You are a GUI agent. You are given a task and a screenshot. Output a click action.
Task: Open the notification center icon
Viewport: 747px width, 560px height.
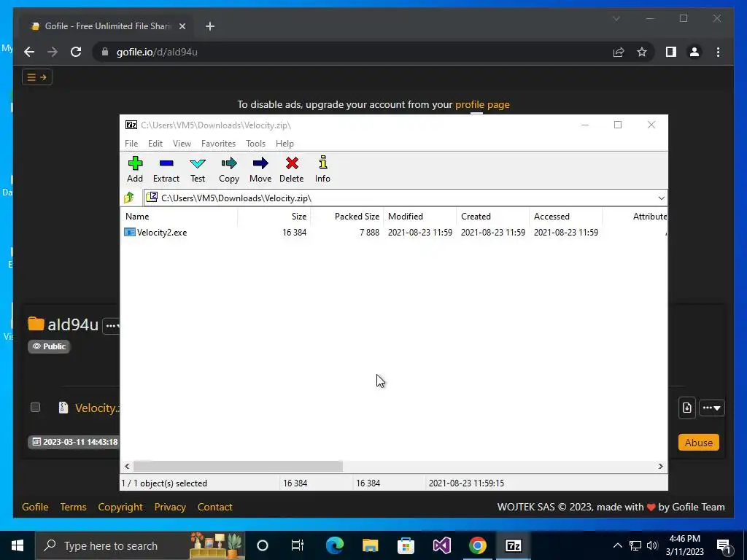click(724, 545)
